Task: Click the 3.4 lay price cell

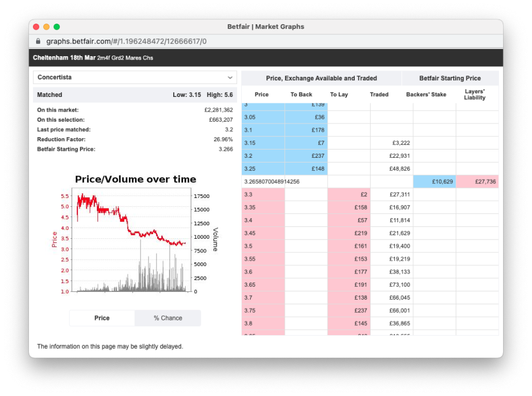Action: [263, 220]
